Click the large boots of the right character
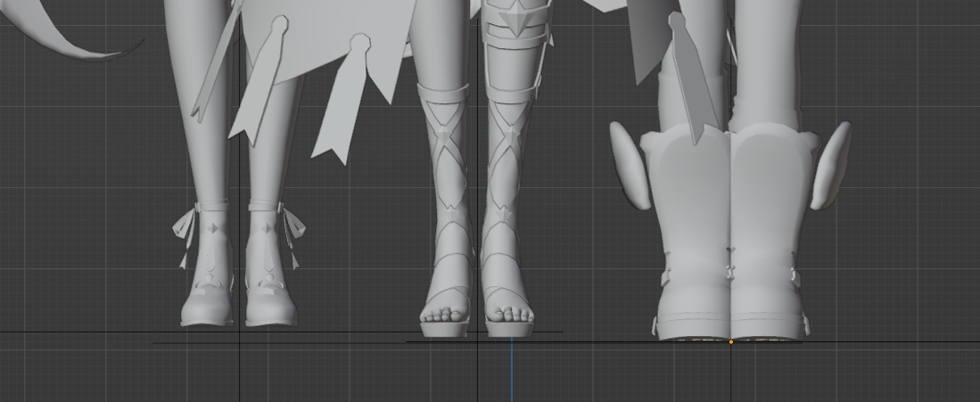The image size is (980, 402). tap(730, 233)
